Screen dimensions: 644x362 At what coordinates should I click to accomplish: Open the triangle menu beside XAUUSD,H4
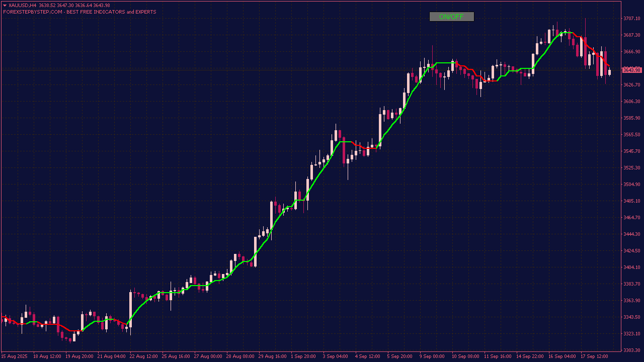[5, 6]
